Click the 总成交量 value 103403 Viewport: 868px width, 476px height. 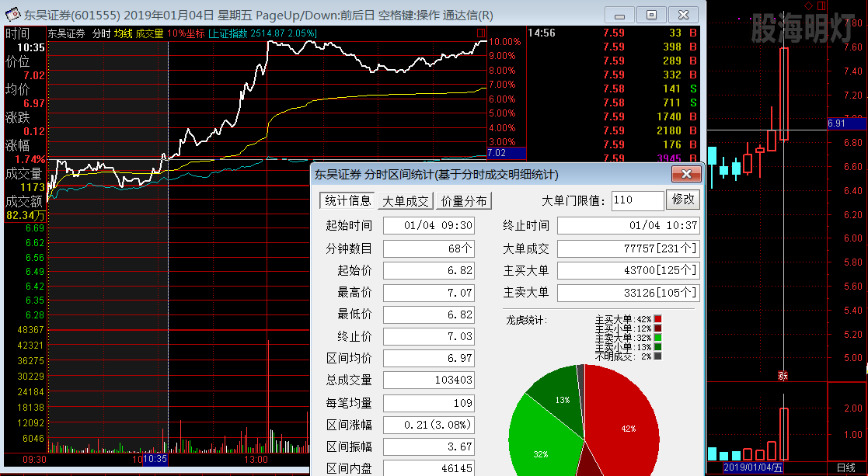[428, 380]
